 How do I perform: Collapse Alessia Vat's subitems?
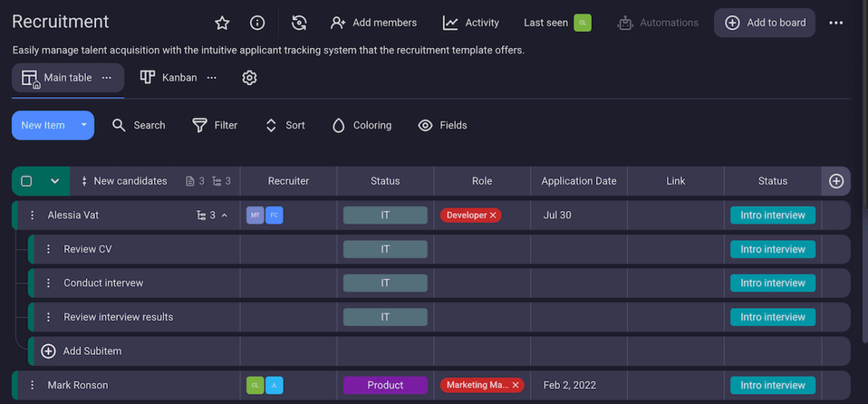tap(224, 216)
